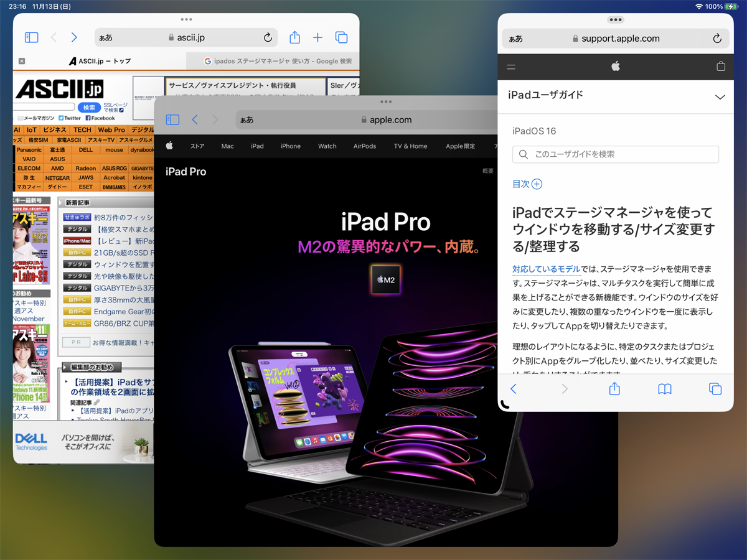The width and height of the screenshot is (747, 560).
Task: Check the Wi-Fi status icon
Action: (699, 6)
